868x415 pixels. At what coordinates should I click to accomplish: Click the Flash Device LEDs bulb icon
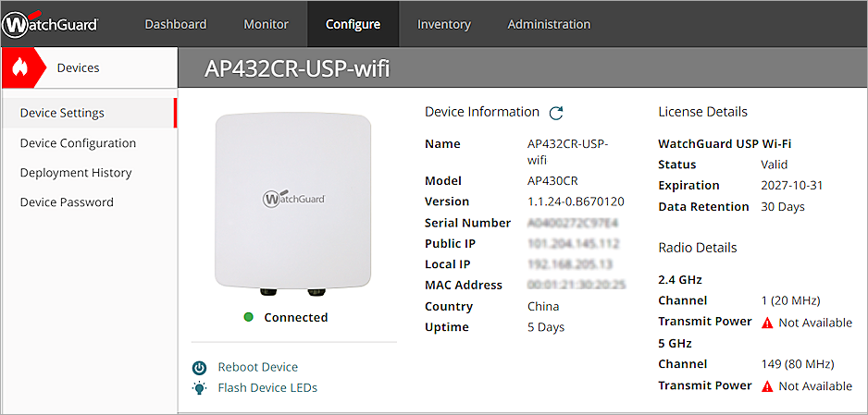click(x=199, y=388)
